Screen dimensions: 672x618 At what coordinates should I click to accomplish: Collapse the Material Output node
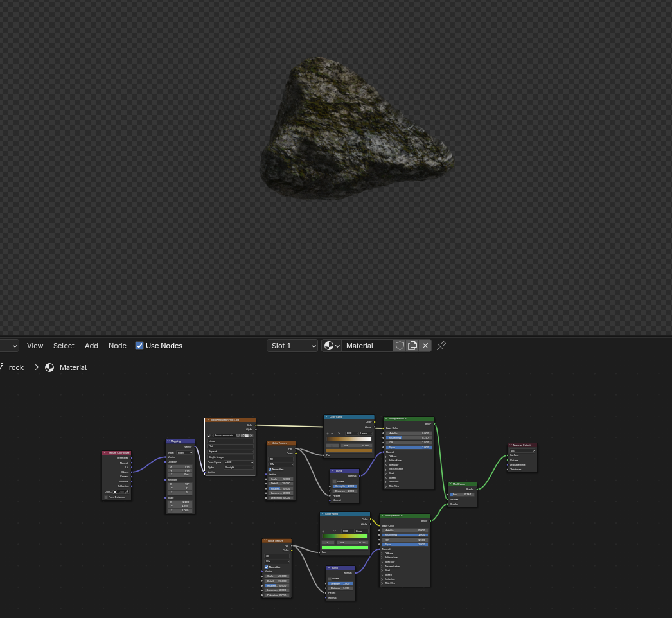tap(511, 445)
